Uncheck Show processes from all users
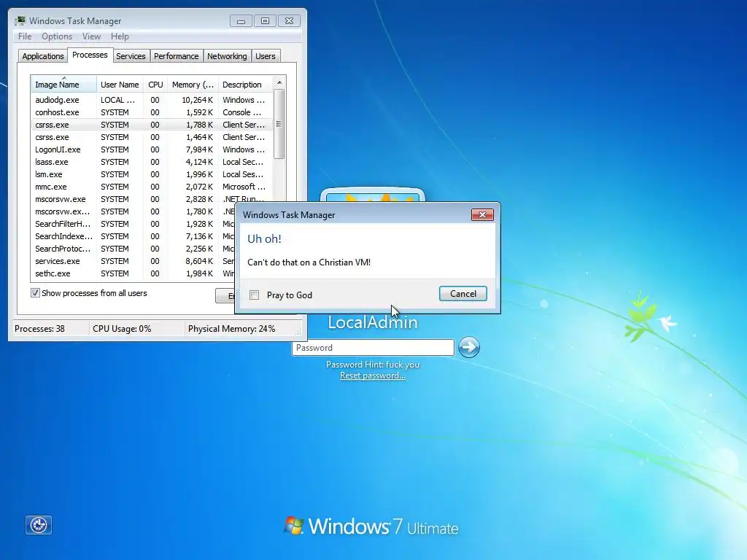Image resolution: width=747 pixels, height=560 pixels. [35, 293]
